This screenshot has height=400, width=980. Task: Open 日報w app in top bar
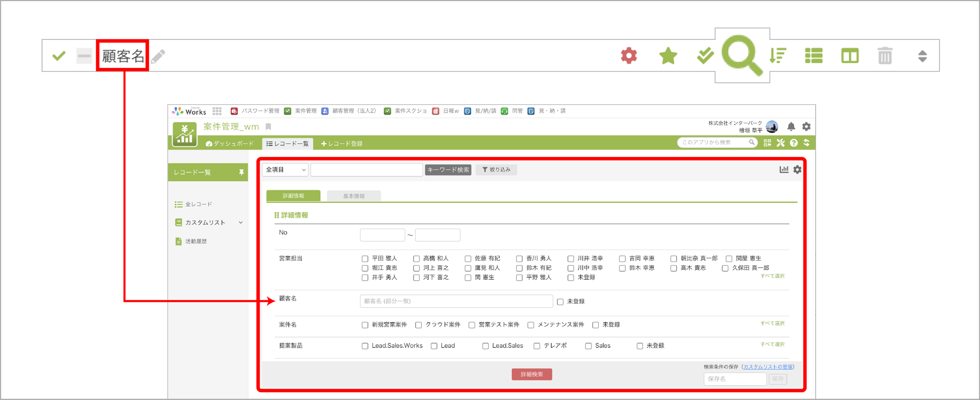(x=445, y=111)
